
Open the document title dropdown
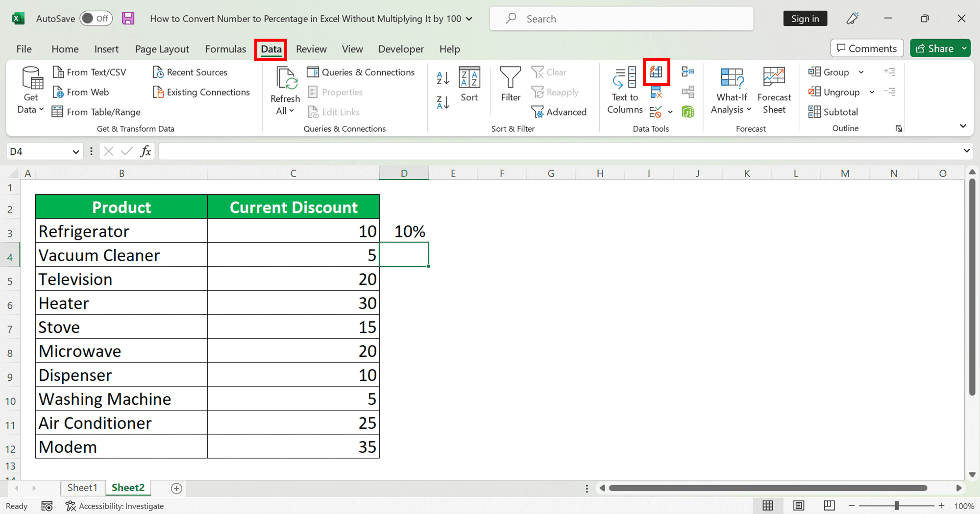(469, 19)
